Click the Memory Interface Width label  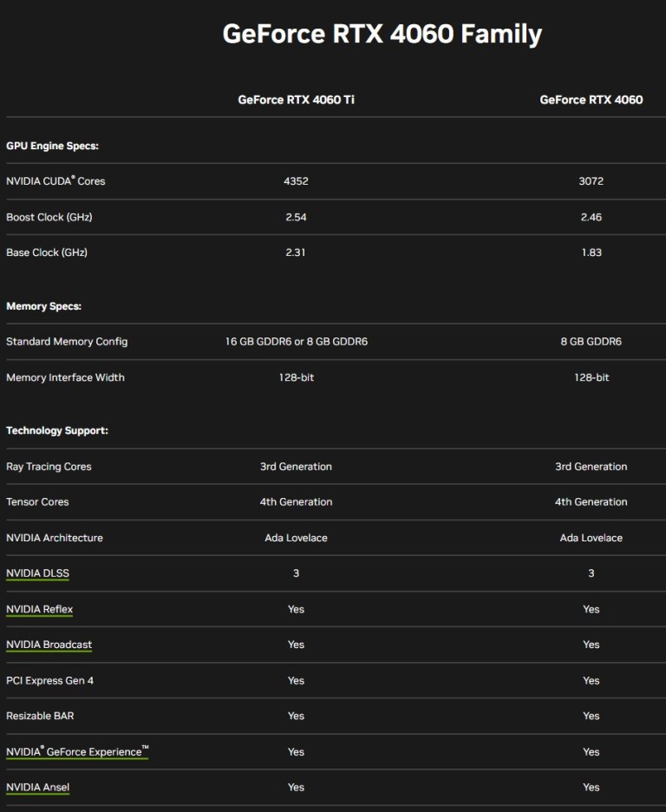(x=65, y=377)
